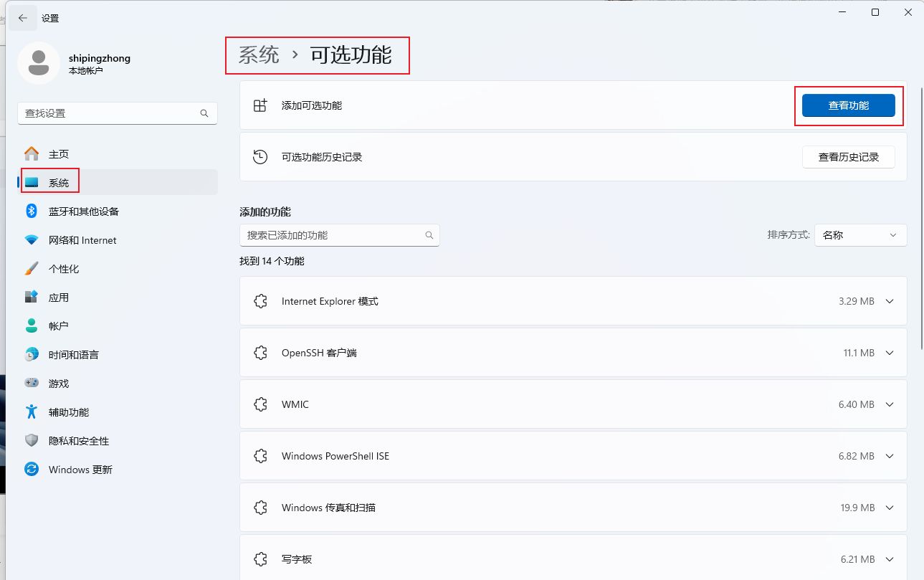
Task: Click the user profile avatar picture
Action: (38, 63)
